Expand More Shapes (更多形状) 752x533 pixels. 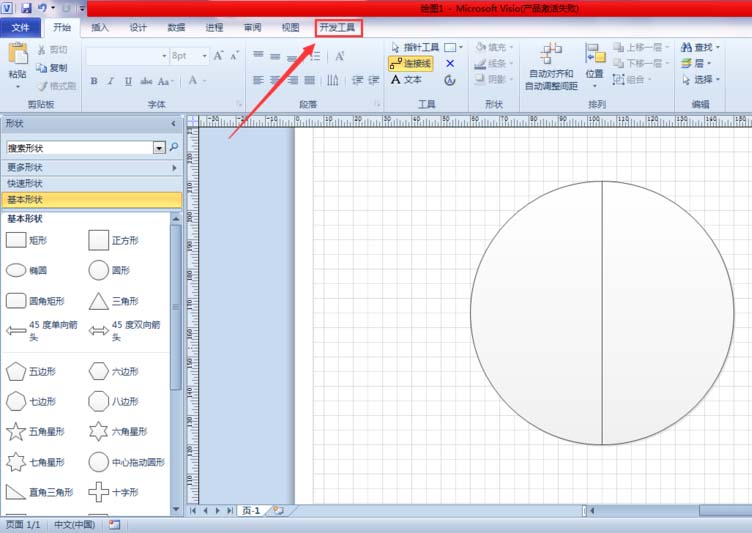pyautogui.click(x=92, y=167)
